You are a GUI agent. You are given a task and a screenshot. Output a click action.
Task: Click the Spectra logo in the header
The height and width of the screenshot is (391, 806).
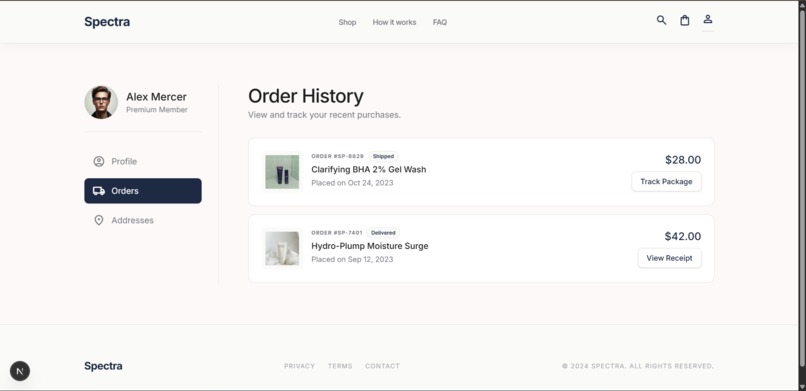point(107,22)
